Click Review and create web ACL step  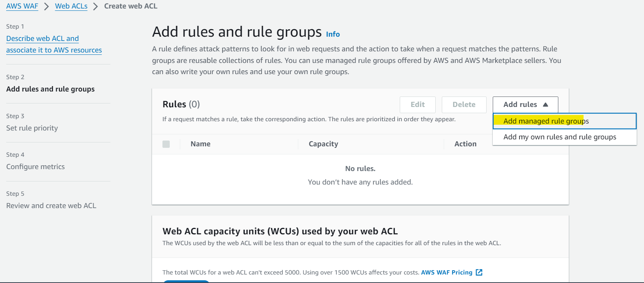51,206
